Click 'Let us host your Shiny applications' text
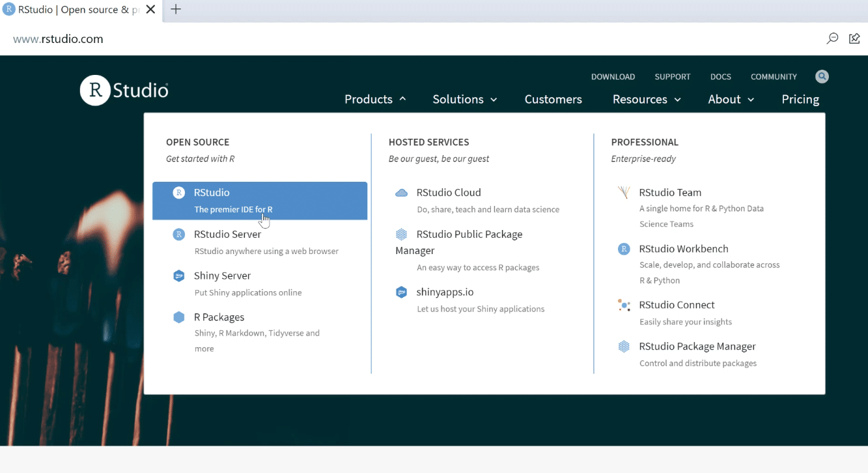Image resolution: width=868 pixels, height=473 pixels. [x=481, y=309]
